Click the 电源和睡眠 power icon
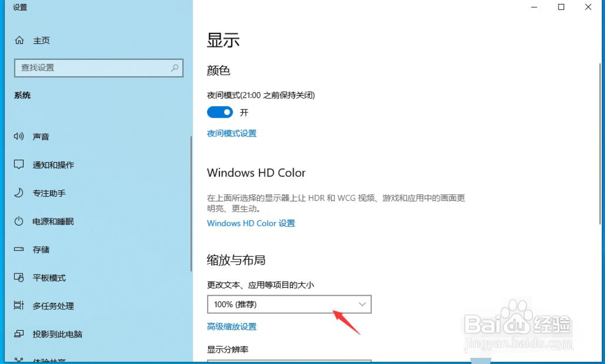 (x=18, y=221)
